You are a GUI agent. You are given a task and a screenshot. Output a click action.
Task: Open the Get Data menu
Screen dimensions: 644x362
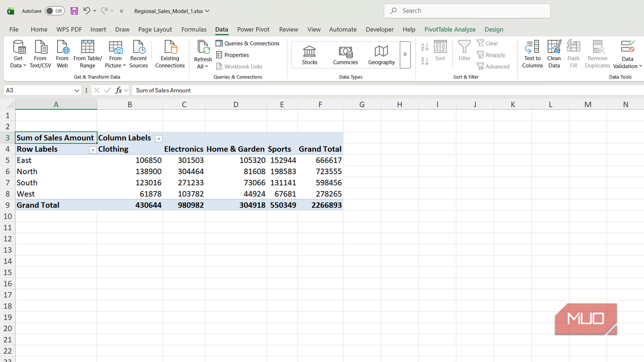[x=18, y=54]
